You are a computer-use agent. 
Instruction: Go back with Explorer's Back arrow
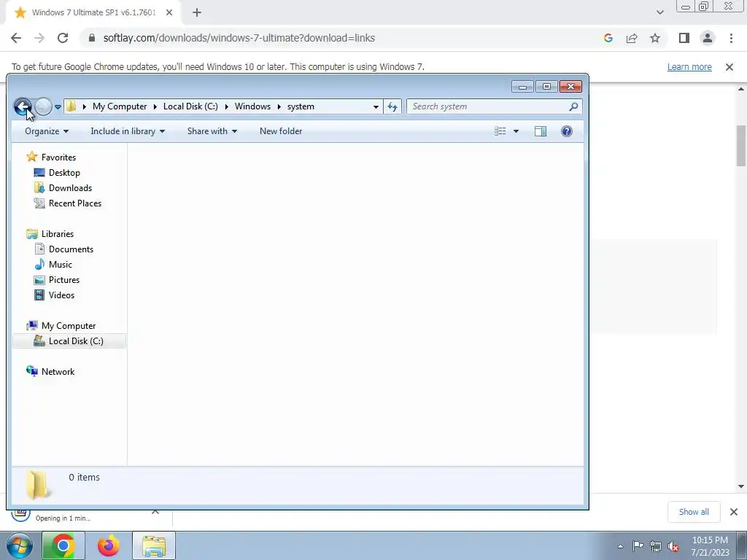tap(23, 106)
